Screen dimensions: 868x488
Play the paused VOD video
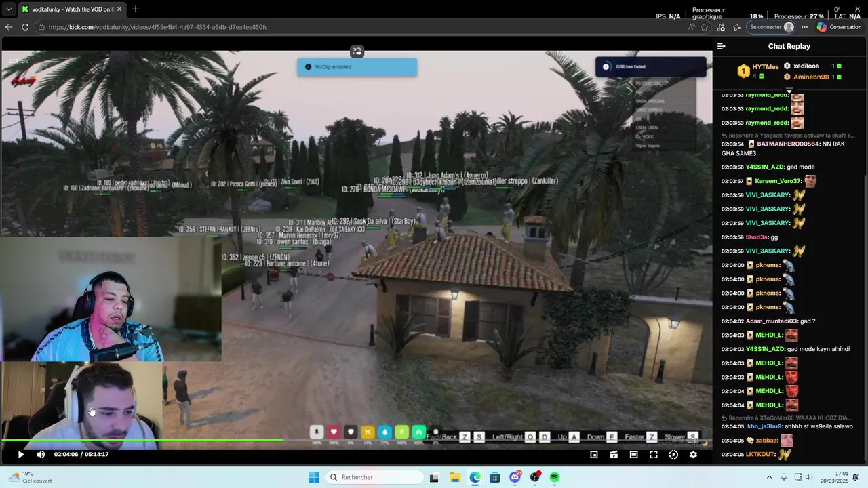tap(20, 455)
